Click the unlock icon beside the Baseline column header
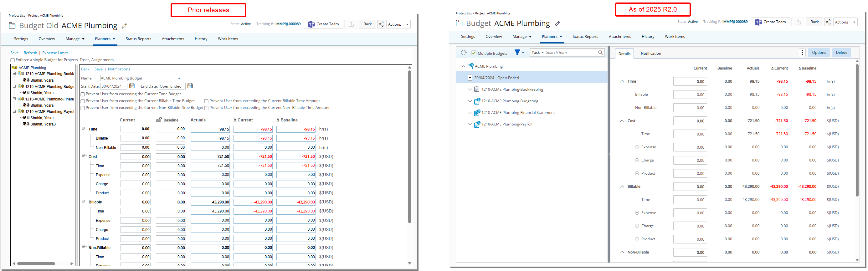The width and height of the screenshot is (868, 271). click(159, 120)
